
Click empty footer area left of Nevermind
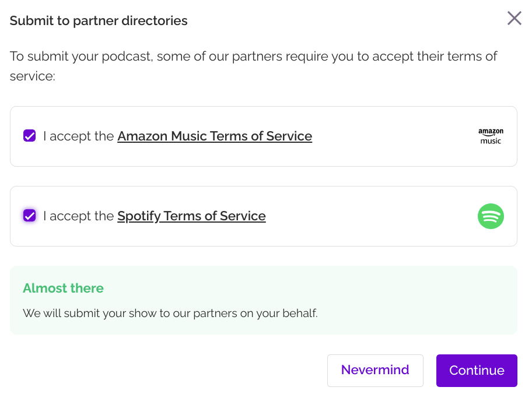[163, 371]
